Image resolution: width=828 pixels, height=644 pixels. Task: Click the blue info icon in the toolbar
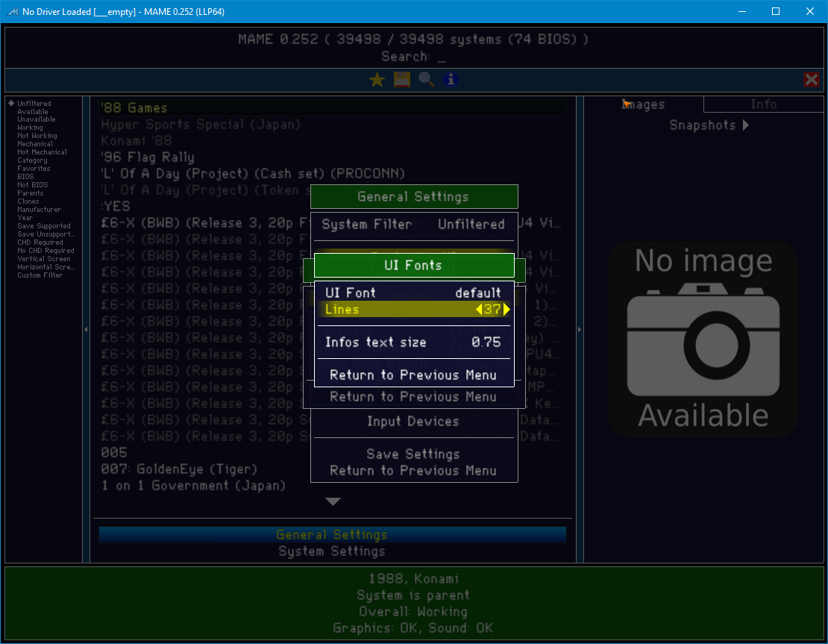pos(451,79)
